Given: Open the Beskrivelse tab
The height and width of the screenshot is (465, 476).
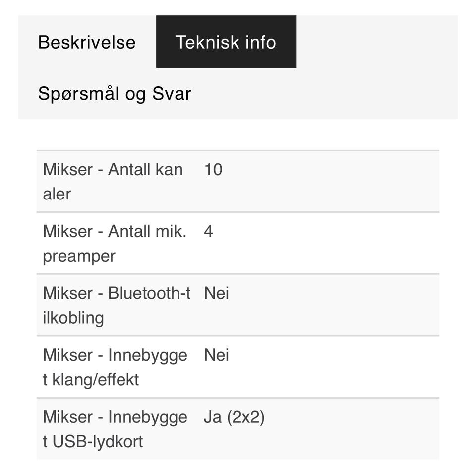Looking at the screenshot, I should tap(87, 42).
